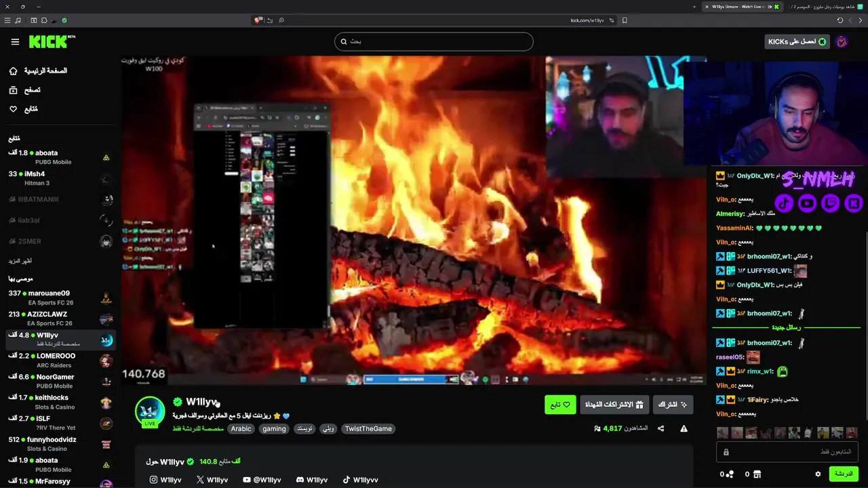Expand Show more under followed channels
The height and width of the screenshot is (488, 868).
tap(20, 260)
